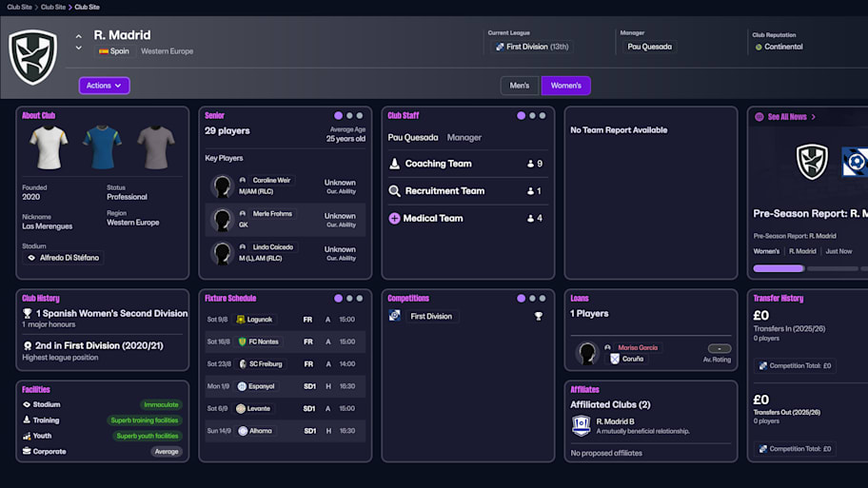Switch to the Men's tab
The image size is (868, 488).
point(520,86)
